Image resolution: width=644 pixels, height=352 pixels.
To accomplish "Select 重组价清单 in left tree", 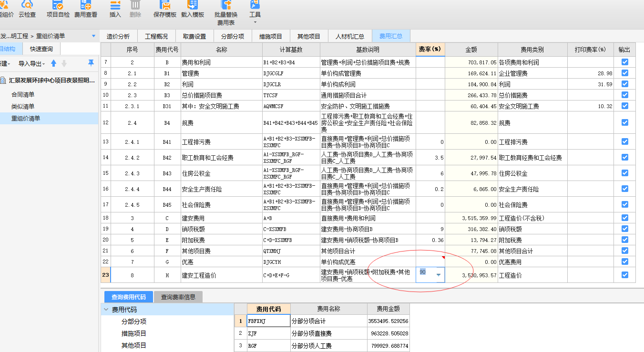I will pos(26,118).
